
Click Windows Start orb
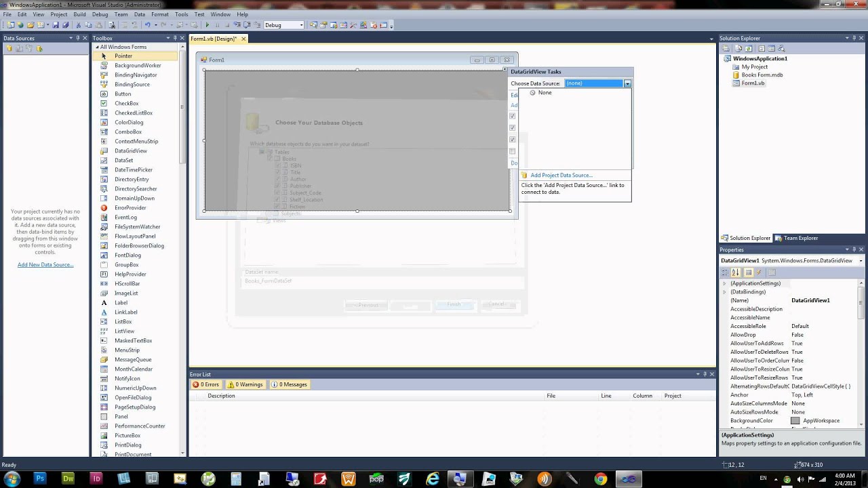12,479
